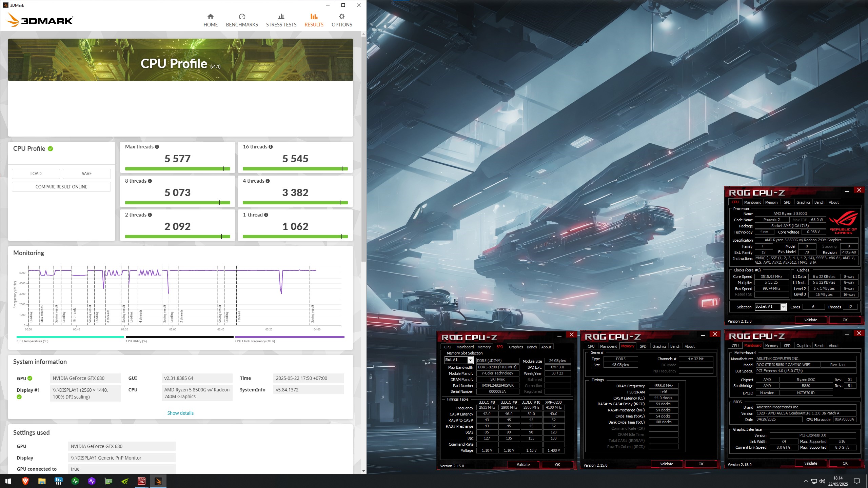Open the Windows Start menu
Image resolution: width=868 pixels, height=488 pixels.
[x=8, y=481]
